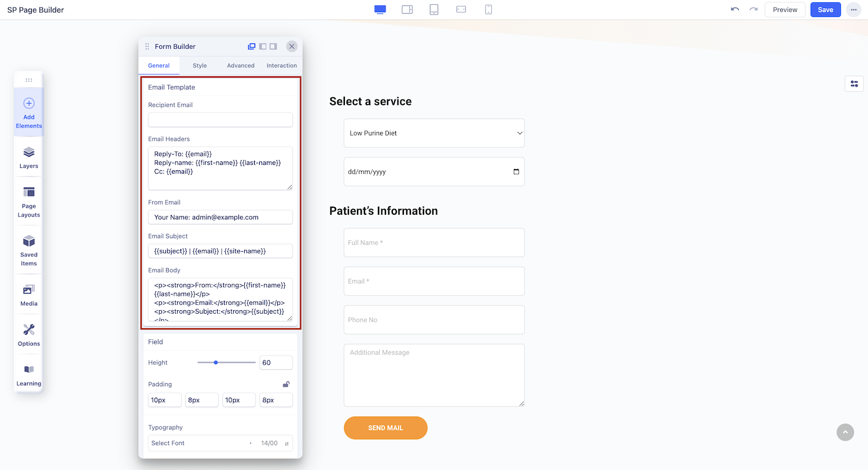Expand the Low Purine Diet service dropdown
The height and width of the screenshot is (470, 868).
(x=434, y=133)
